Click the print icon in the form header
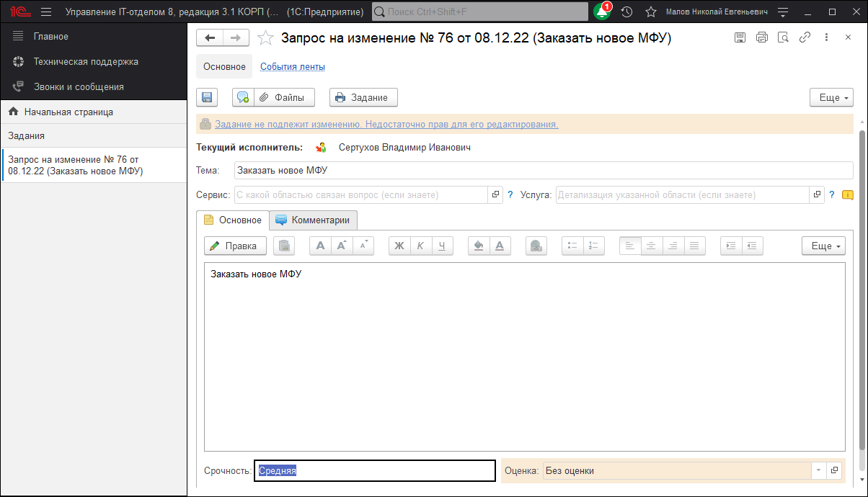 pos(761,37)
